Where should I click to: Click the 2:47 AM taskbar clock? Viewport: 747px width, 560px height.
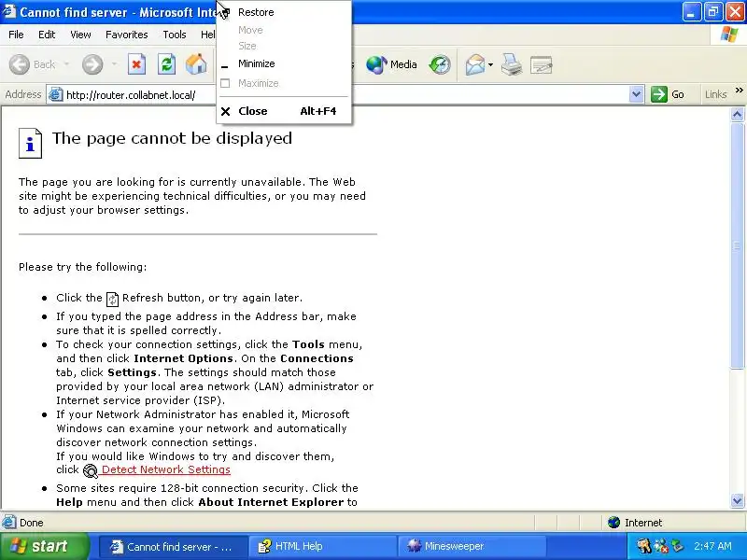pyautogui.click(x=712, y=546)
